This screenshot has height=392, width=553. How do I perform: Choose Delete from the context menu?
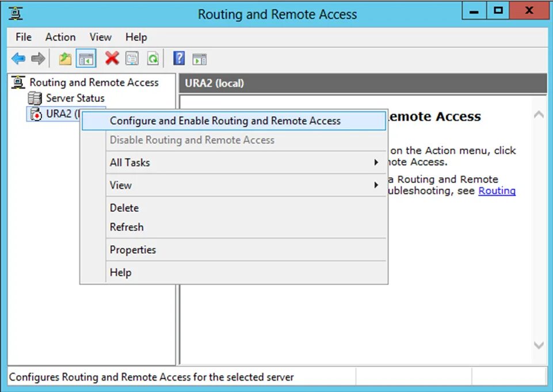[234, 208]
